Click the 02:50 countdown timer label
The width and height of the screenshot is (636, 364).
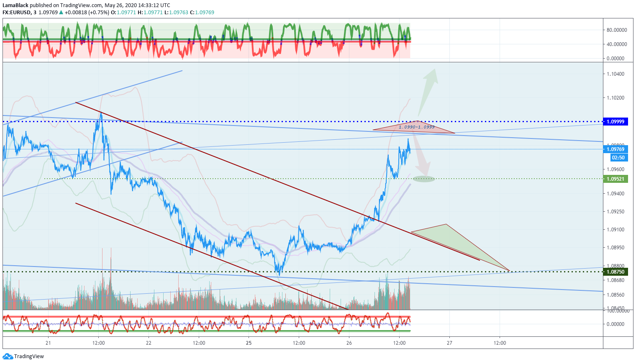click(x=618, y=158)
